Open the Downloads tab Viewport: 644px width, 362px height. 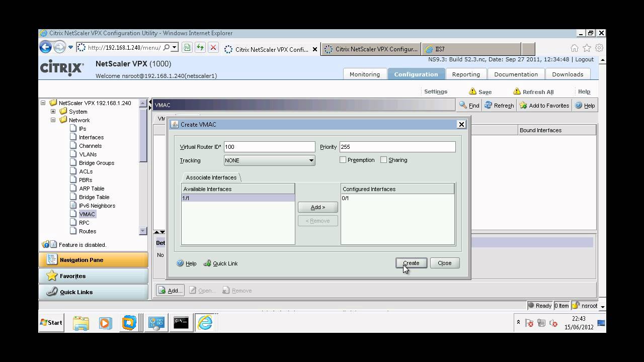pyautogui.click(x=568, y=74)
